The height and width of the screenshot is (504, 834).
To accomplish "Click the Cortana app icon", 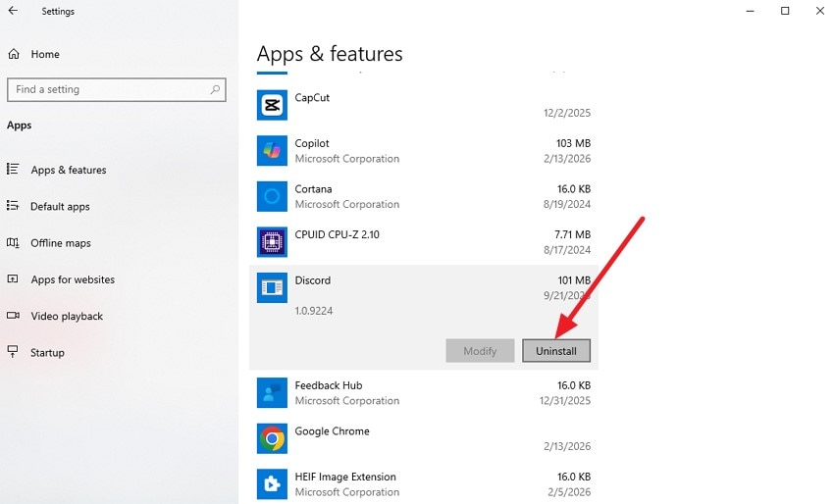I will pyautogui.click(x=272, y=196).
